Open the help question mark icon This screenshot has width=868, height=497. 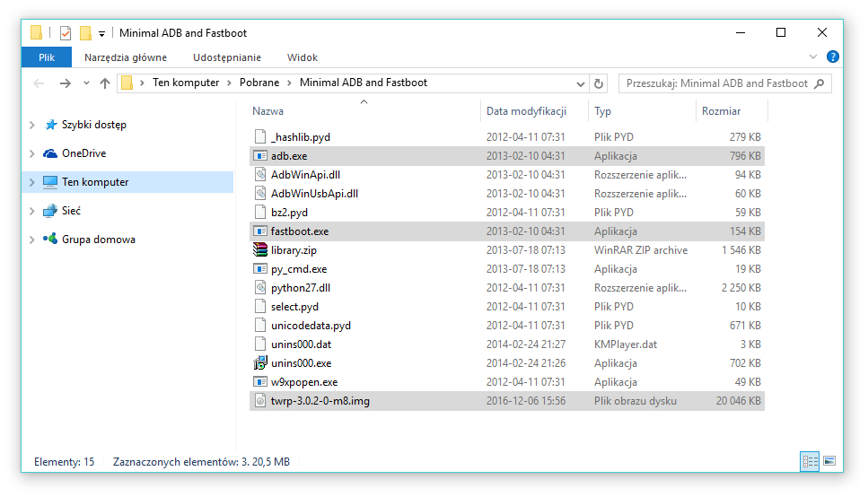(x=833, y=57)
